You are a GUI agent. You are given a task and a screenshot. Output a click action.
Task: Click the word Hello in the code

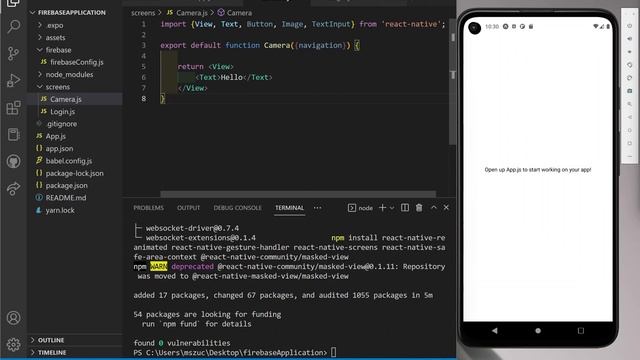coord(231,77)
